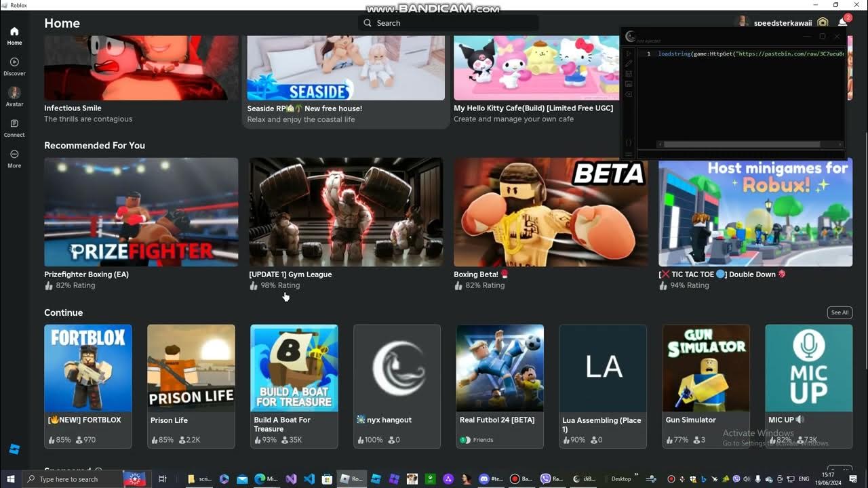Open the Gun Simulator game card
Screen dimensions: 868x488
click(x=706, y=386)
